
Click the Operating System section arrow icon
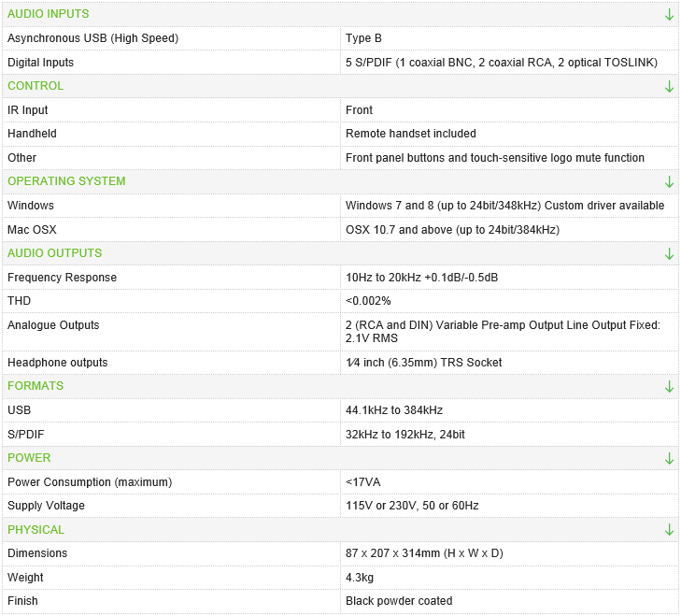[x=669, y=181]
